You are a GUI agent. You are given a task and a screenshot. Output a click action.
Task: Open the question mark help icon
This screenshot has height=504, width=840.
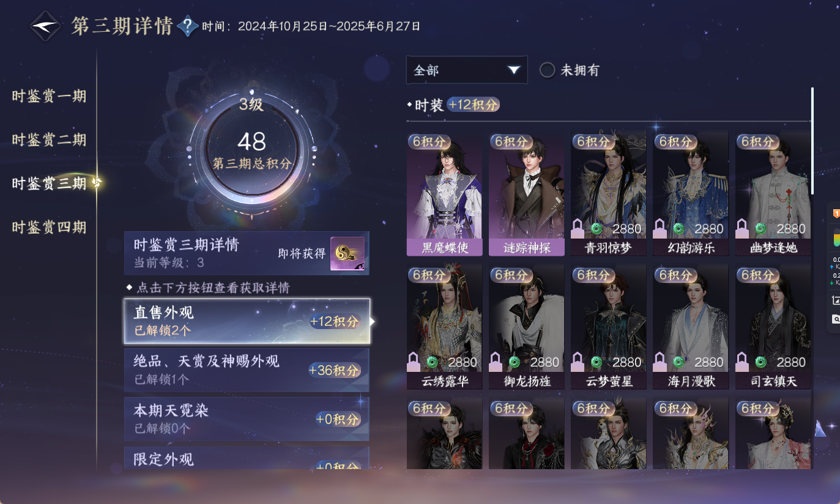coord(188,26)
